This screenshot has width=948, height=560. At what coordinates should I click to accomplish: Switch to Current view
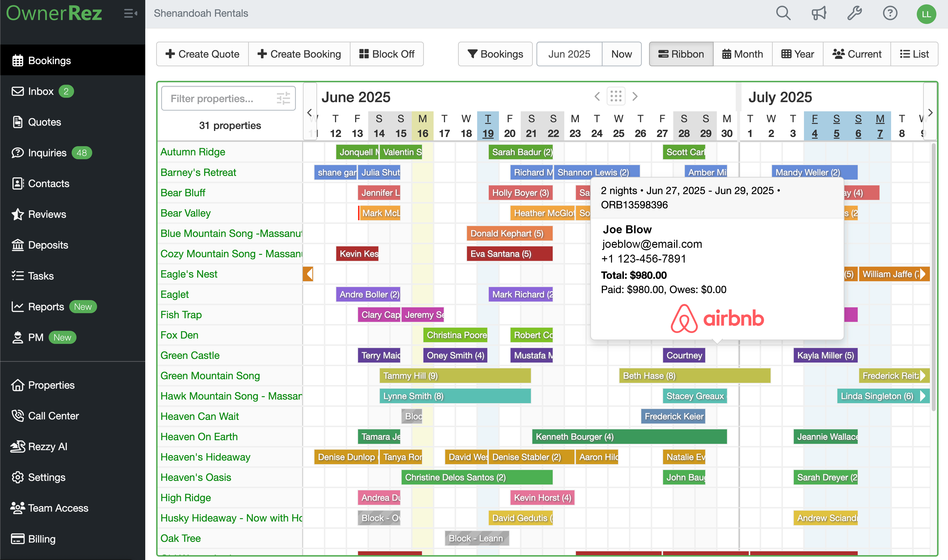[857, 54]
